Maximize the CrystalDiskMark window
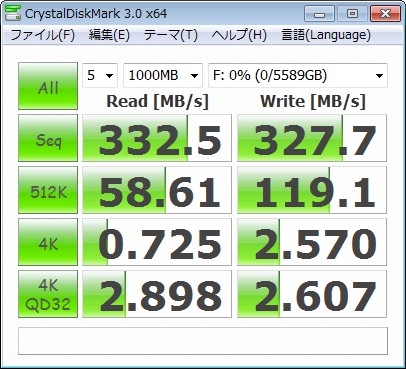406x369 pixels. click(352, 14)
